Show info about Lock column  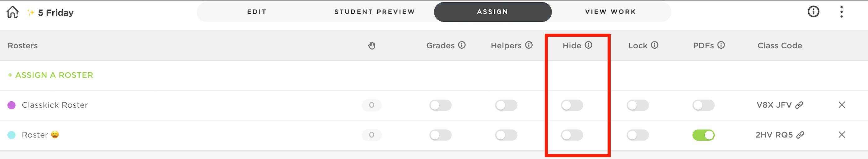(x=654, y=45)
